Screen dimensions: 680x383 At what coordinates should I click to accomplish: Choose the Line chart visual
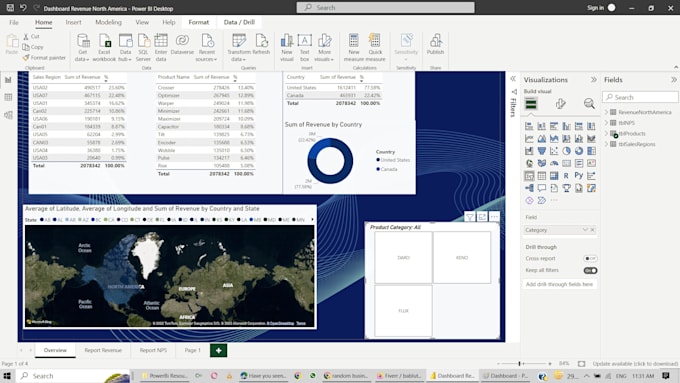pyautogui.click(x=529, y=138)
